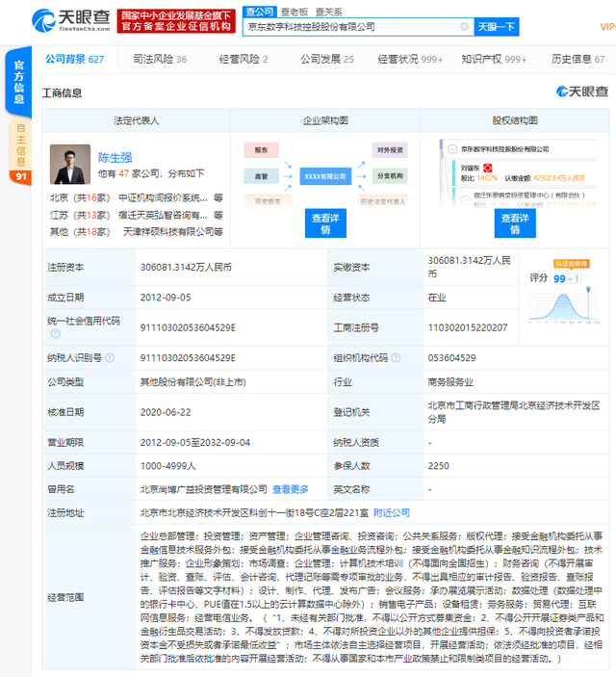Click the 股东 box in the structure chart
616x677 pixels.
[x=261, y=150]
